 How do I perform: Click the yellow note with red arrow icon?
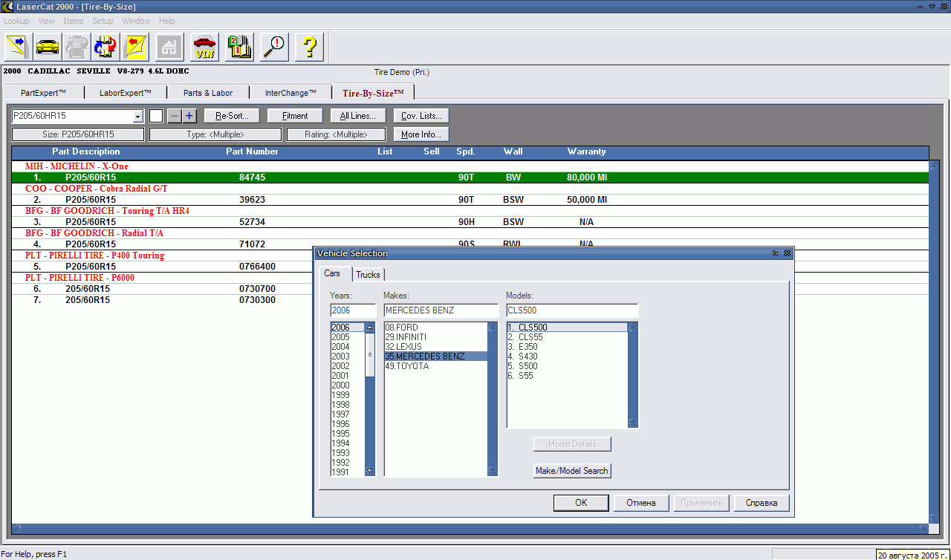pyautogui.click(x=136, y=48)
